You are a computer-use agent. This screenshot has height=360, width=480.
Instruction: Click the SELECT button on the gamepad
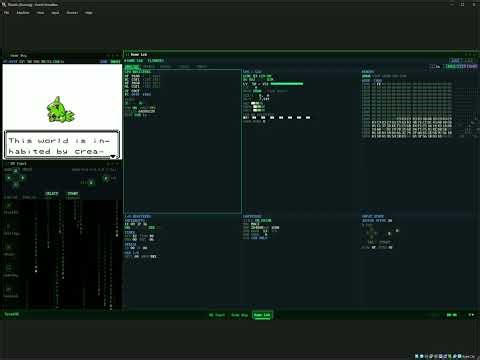tap(52, 194)
